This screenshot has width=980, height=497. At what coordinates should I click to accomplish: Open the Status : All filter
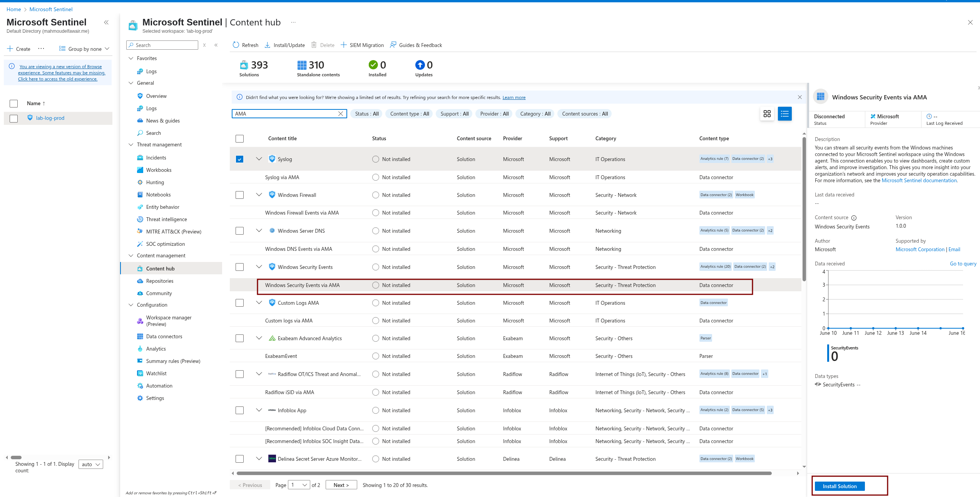(366, 114)
